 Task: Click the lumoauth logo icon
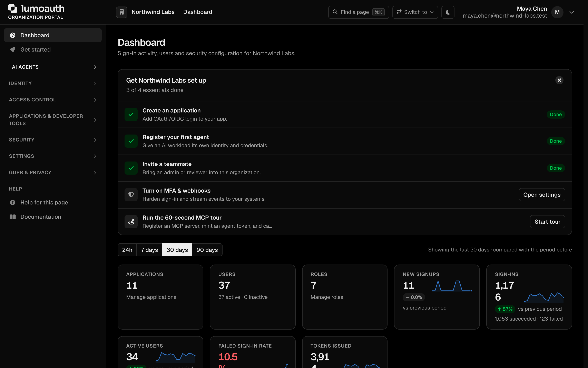pos(13,9)
